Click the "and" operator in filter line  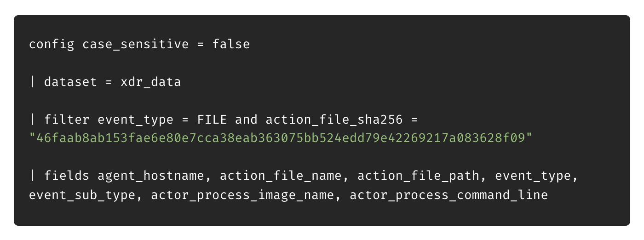[246, 120]
